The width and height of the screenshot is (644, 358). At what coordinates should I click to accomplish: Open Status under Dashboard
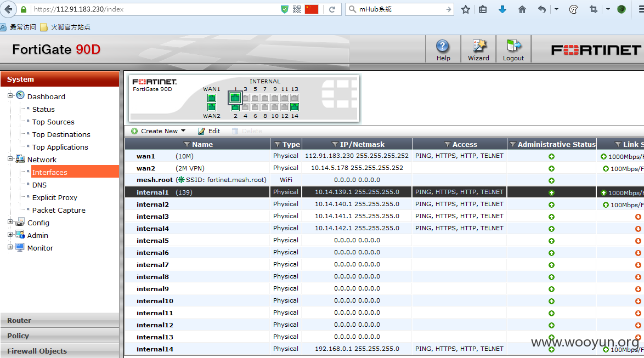tap(43, 109)
